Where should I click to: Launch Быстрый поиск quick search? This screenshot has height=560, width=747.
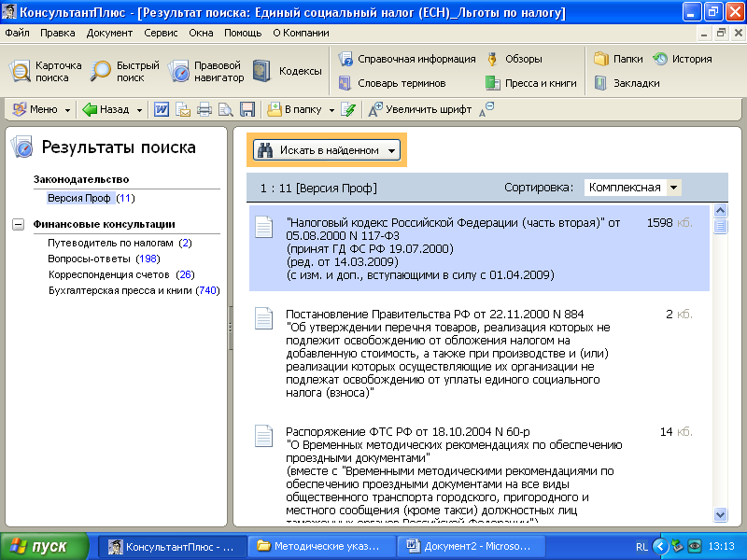[x=125, y=72]
